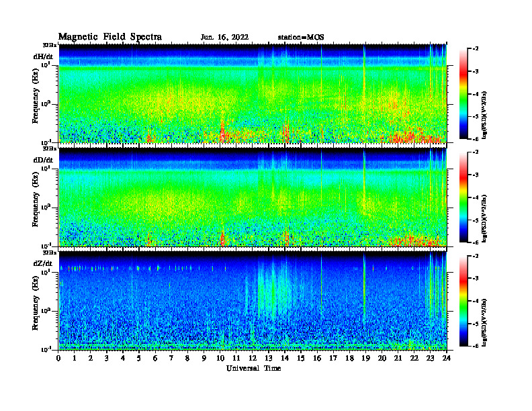Screen dimensions: 532x411
Task: Click hour '13' on the time axis
Action: click(269, 358)
